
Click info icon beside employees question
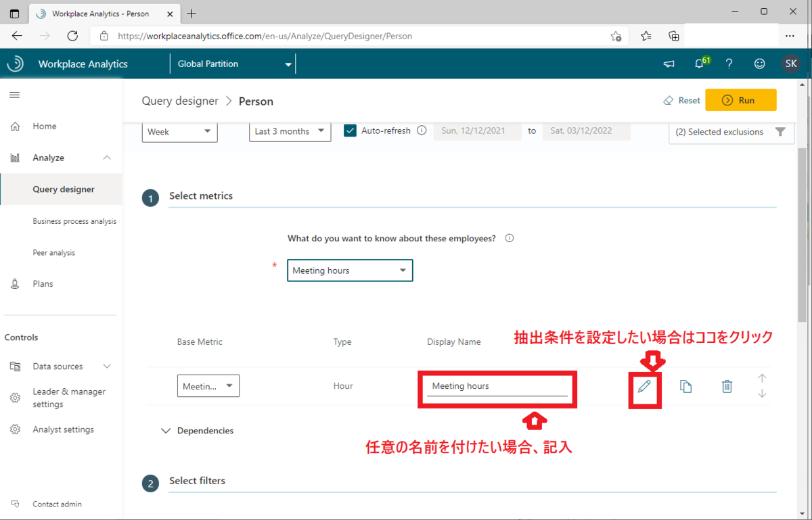tap(510, 238)
